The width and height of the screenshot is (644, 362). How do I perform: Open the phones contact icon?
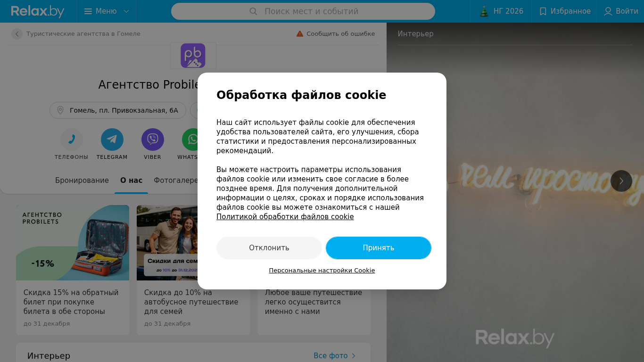coord(72,140)
